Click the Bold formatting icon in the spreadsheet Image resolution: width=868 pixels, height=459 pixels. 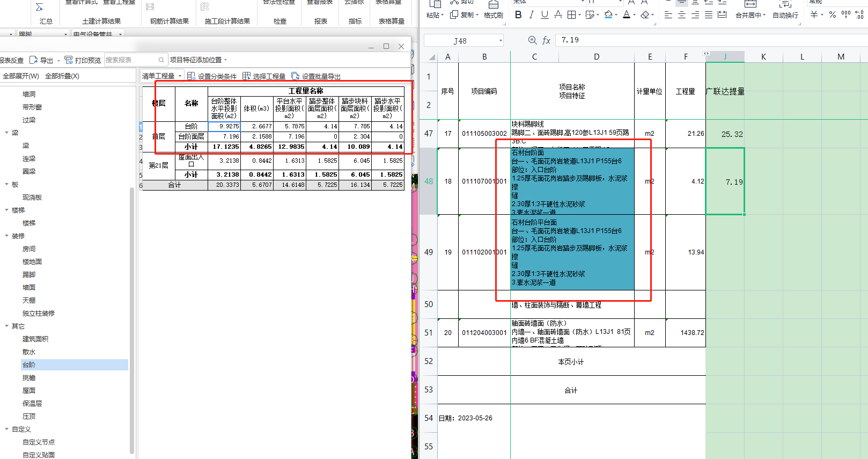pos(518,15)
